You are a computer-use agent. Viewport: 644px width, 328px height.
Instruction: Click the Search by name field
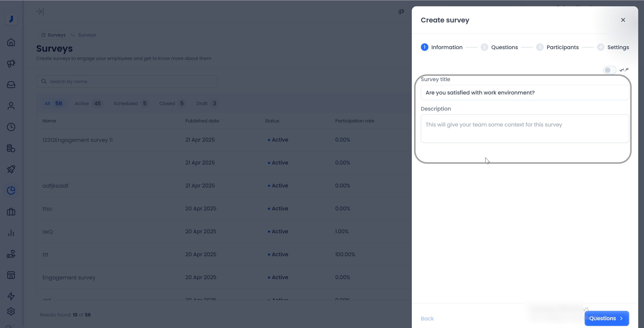pyautogui.click(x=127, y=82)
